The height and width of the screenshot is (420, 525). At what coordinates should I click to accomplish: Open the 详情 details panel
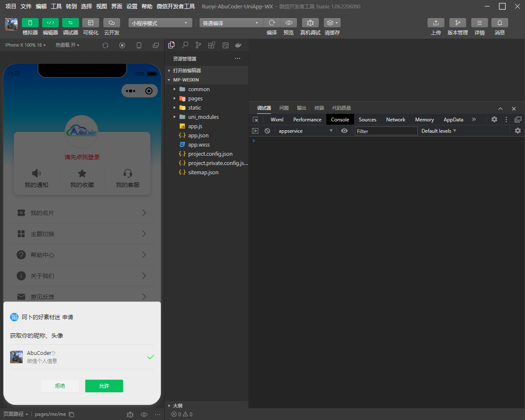pos(480,23)
